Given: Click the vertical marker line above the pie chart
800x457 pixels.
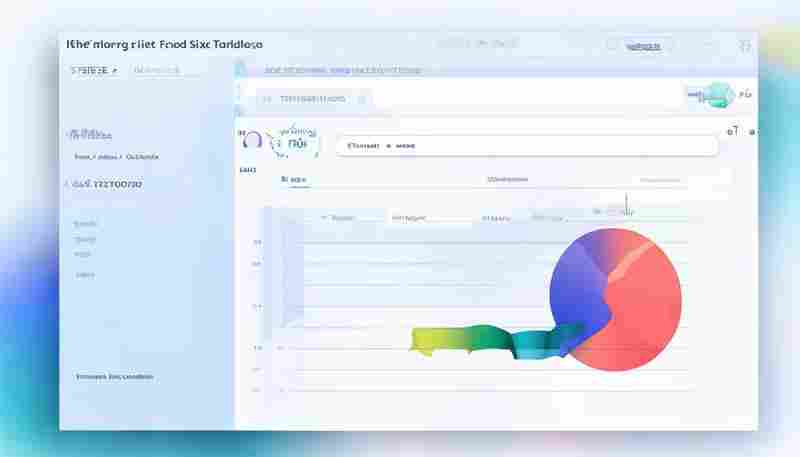Looking at the screenshot, I should (627, 204).
